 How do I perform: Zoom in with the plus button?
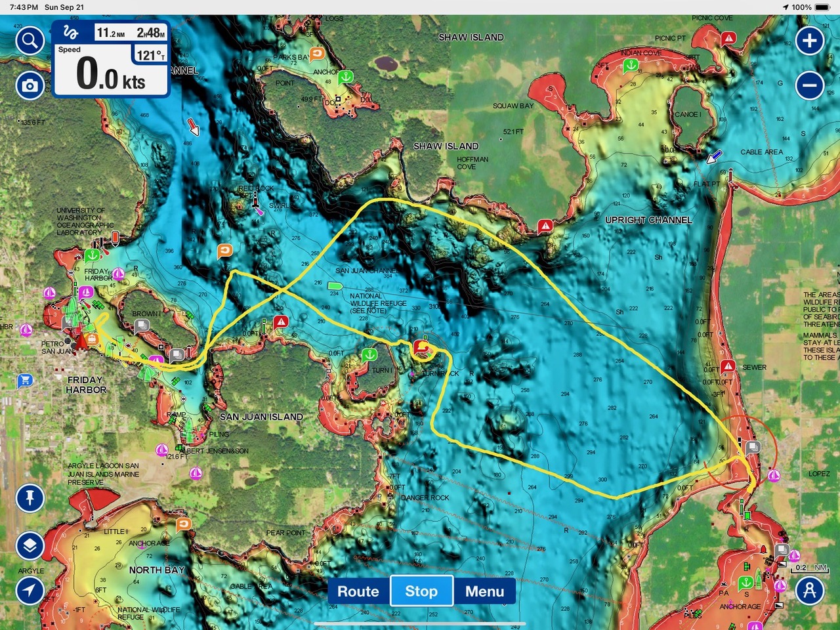tap(810, 41)
